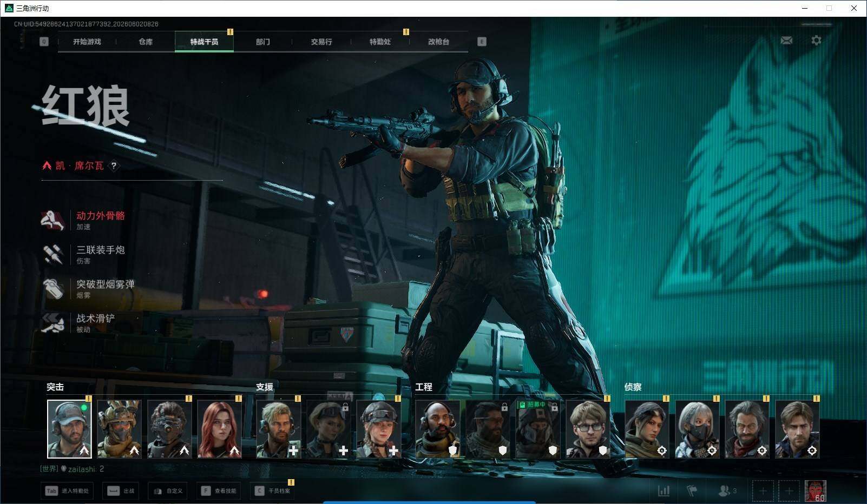This screenshot has width=867, height=504.
Task: Click the flag icon in bottom bar
Action: pos(692,491)
